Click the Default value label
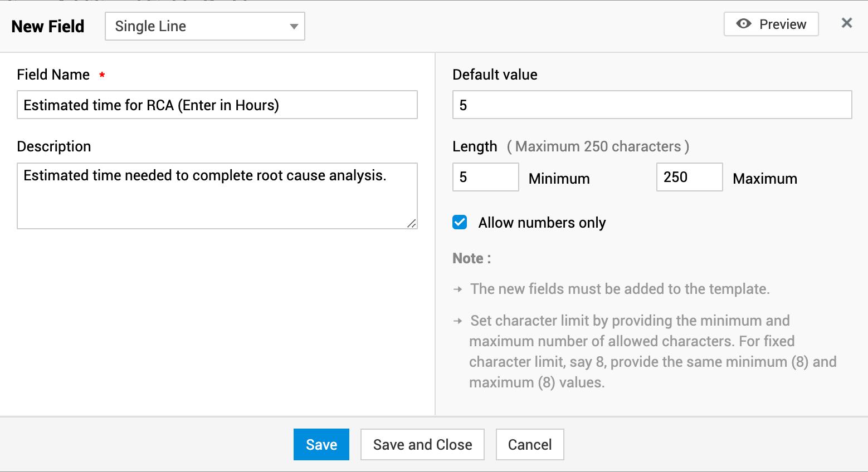868x472 pixels. pos(495,75)
